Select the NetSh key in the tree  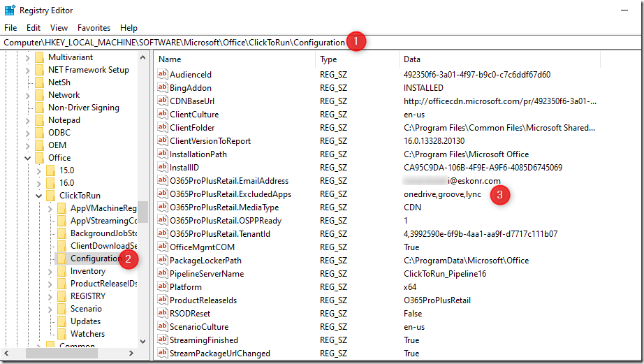[x=59, y=82]
